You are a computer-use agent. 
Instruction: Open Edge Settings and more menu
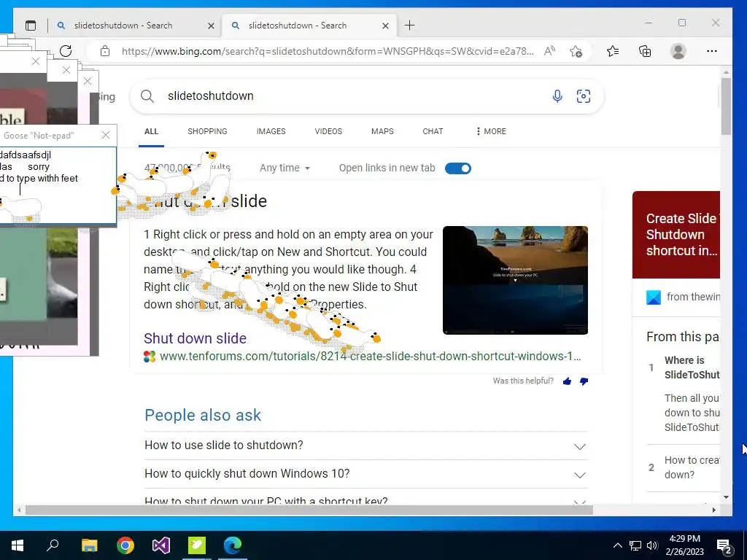coord(712,51)
